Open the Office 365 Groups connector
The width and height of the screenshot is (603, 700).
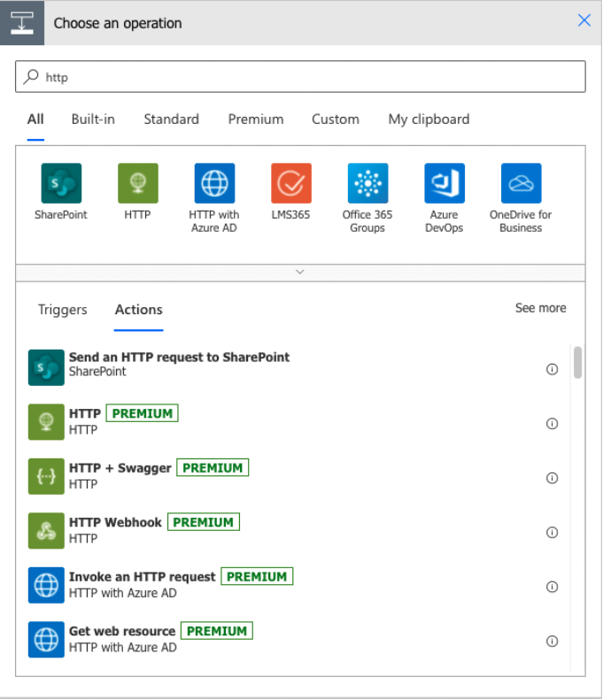tap(367, 183)
